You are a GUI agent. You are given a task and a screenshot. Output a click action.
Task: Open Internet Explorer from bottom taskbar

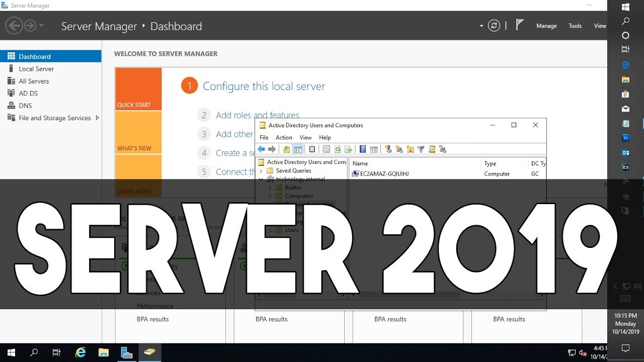pyautogui.click(x=80, y=352)
